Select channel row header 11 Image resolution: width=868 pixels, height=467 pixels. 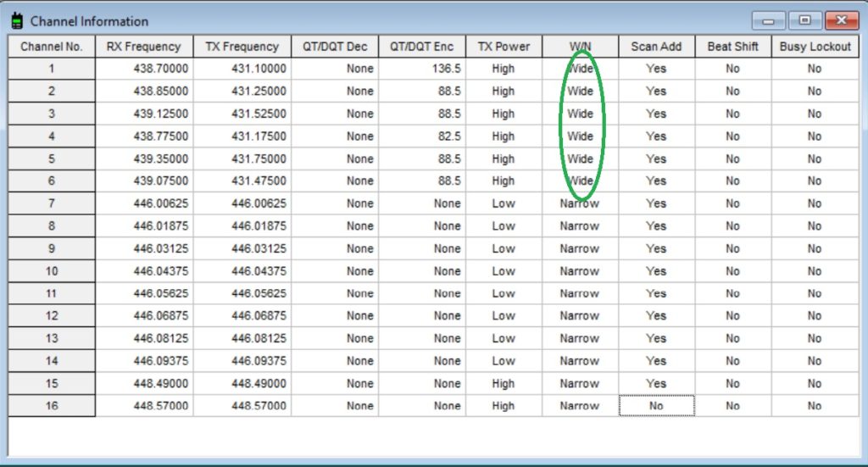(52, 293)
